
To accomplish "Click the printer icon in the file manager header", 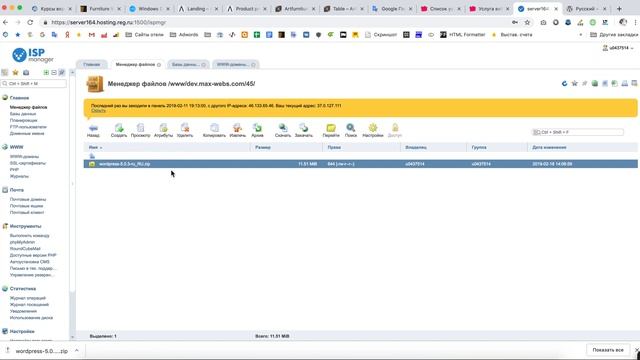I will click(x=624, y=83).
